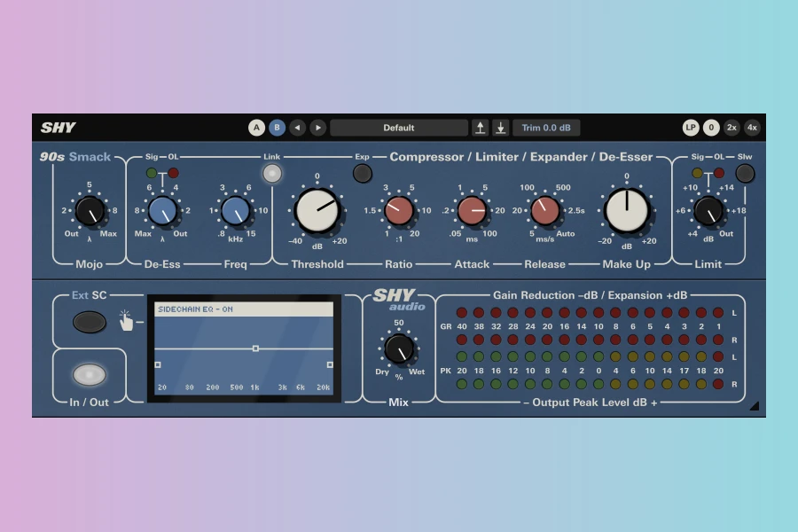Click the SIDECHAIN EQ - ON header
Image resolution: width=798 pixels, height=532 pixels.
point(244,309)
